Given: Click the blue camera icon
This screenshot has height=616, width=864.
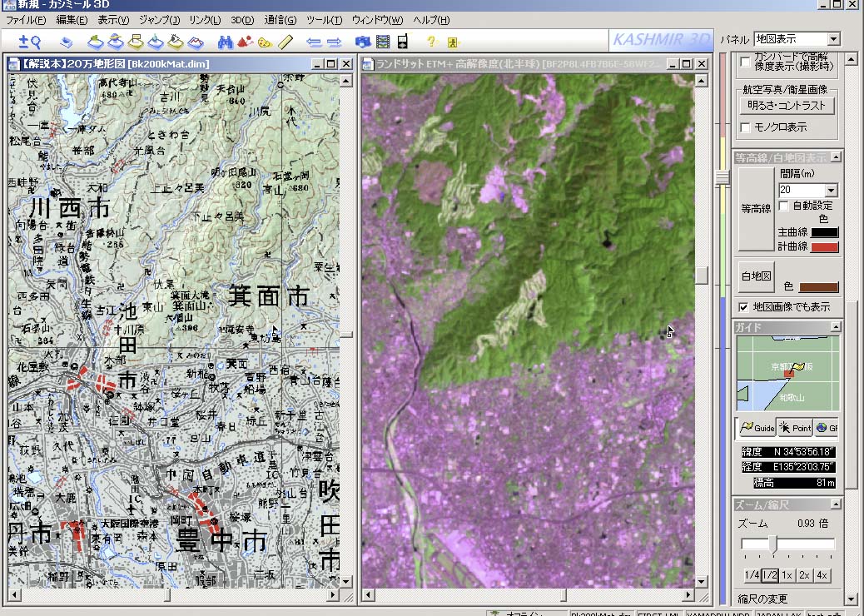Looking at the screenshot, I should coord(363,42).
